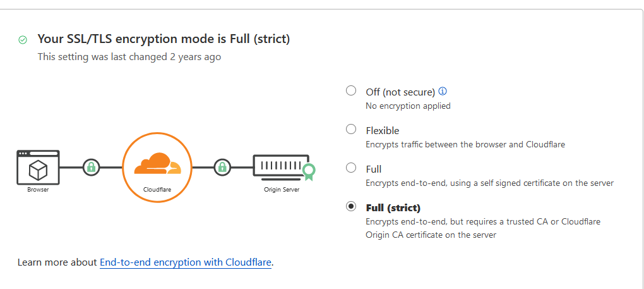Image resolution: width=644 pixels, height=289 pixels.
Task: Click the padlock between Browser and Cloudflare
Action: click(x=92, y=168)
